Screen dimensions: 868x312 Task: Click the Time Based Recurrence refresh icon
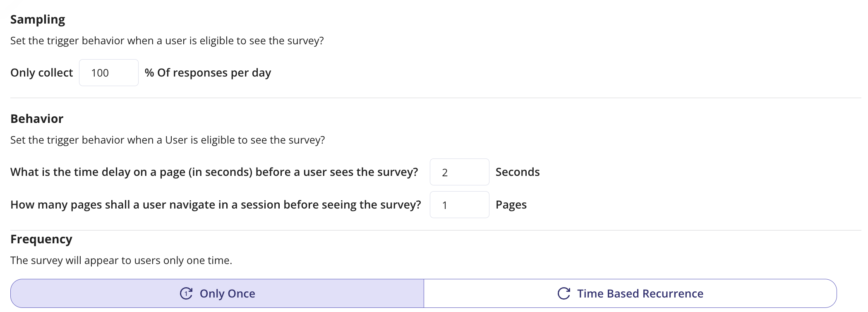point(564,293)
